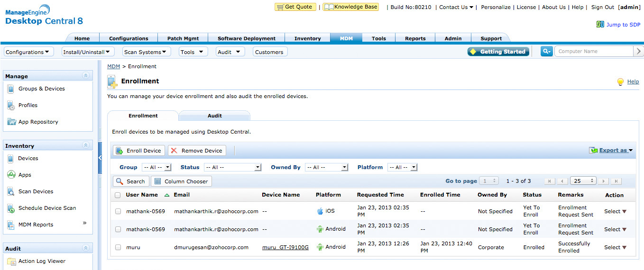Viewport: 644px width, 270px height.
Task: Click User Name sort ascending arrow
Action: pos(166,195)
